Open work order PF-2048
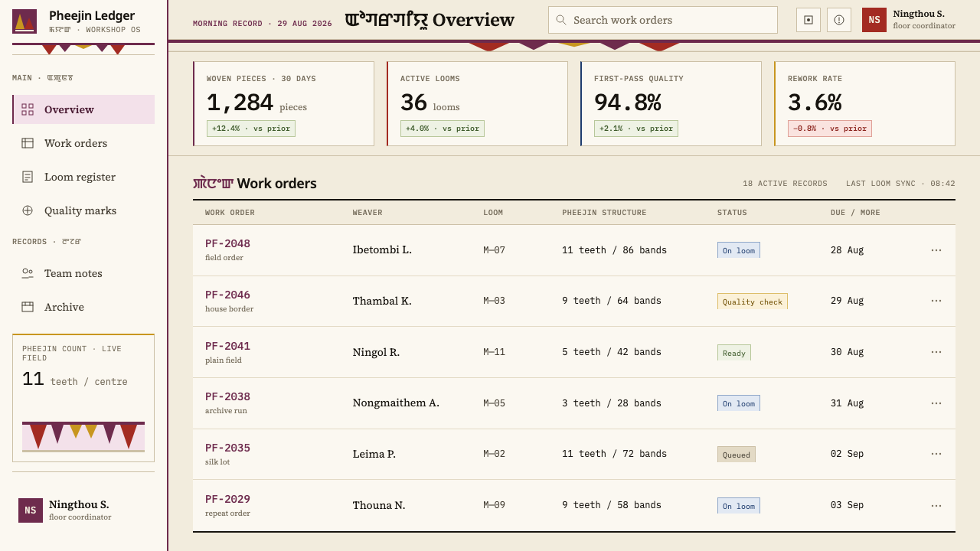The width and height of the screenshot is (980, 551). (x=227, y=243)
